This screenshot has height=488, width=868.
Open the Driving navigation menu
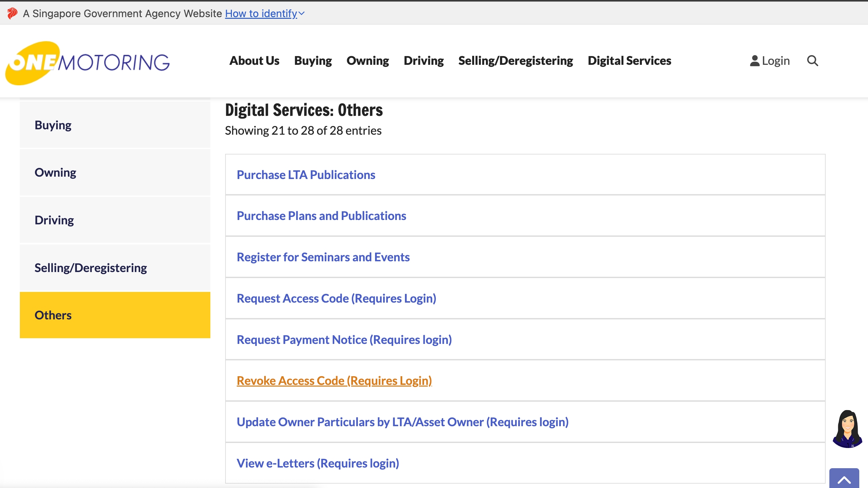[x=423, y=61]
